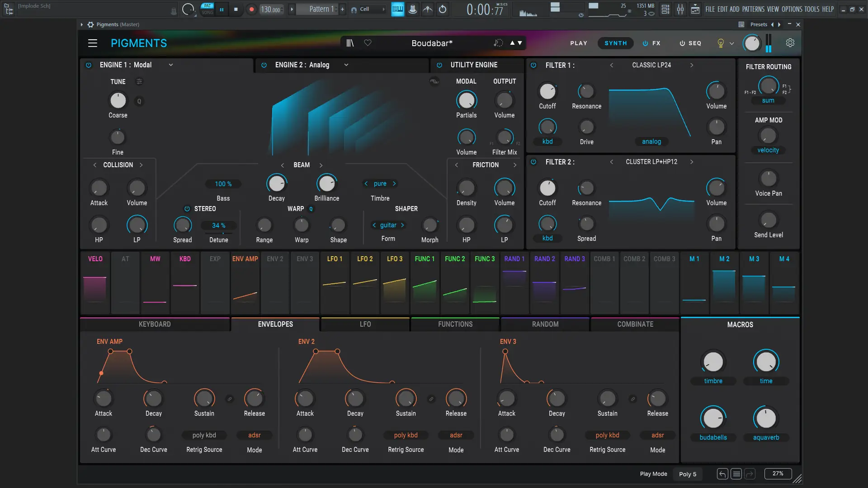
Task: Click the sound design tips lightbulb
Action: pos(721,43)
